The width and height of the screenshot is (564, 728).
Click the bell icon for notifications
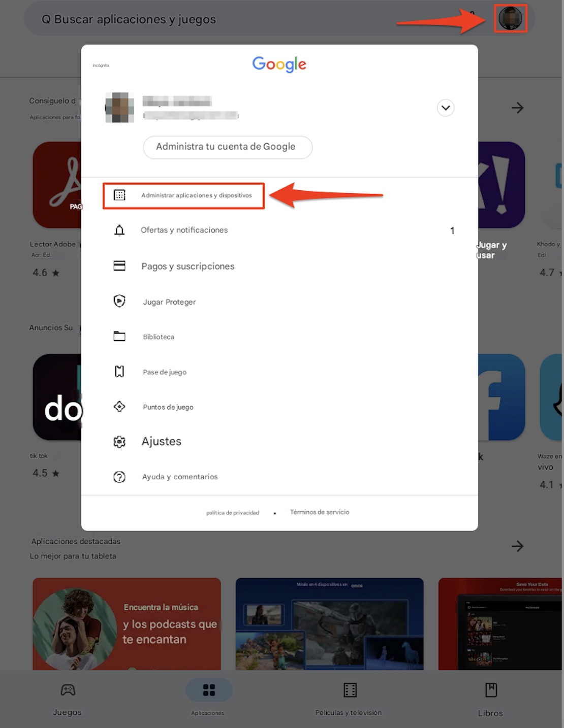(x=119, y=230)
